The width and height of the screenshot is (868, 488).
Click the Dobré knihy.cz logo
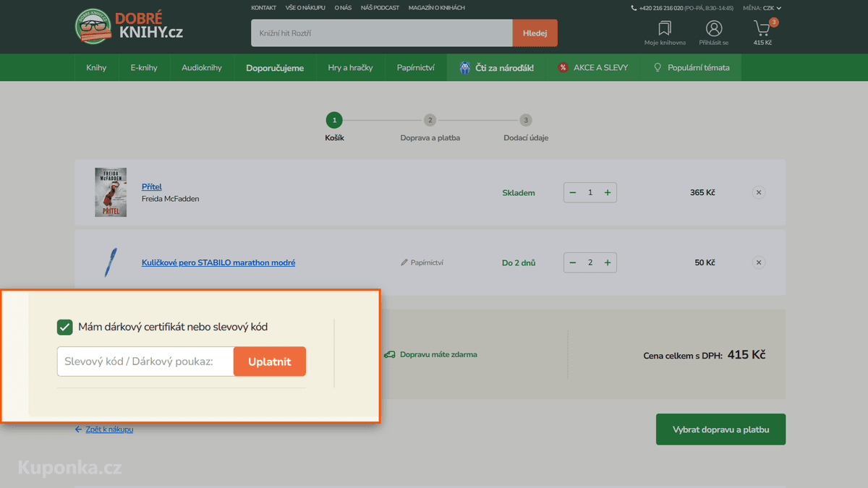[x=129, y=26]
